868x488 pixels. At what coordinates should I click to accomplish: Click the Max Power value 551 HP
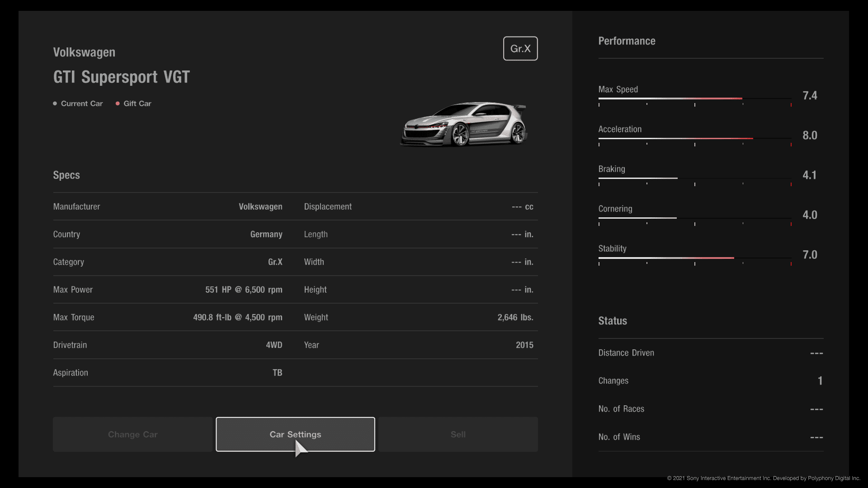point(244,290)
